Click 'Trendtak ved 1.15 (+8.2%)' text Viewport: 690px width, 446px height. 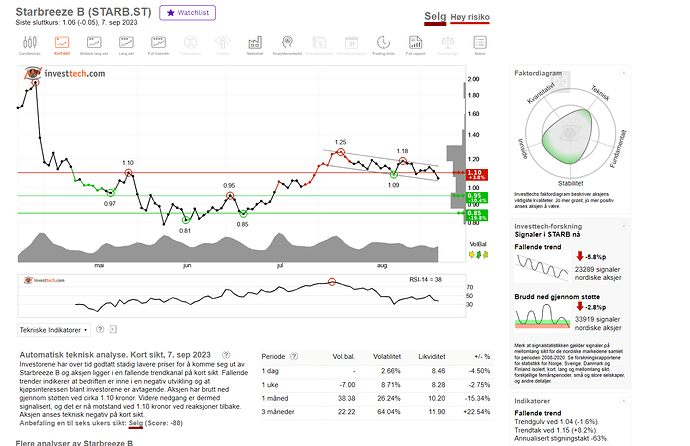(556, 430)
